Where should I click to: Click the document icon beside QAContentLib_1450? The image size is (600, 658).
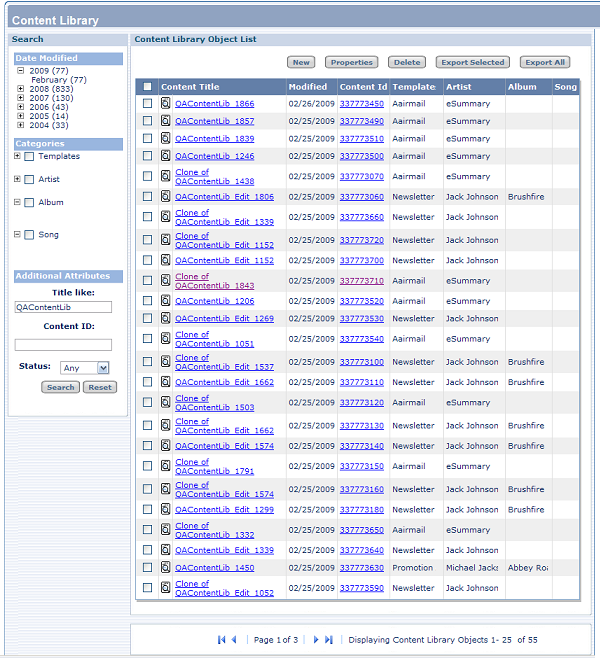point(166,567)
